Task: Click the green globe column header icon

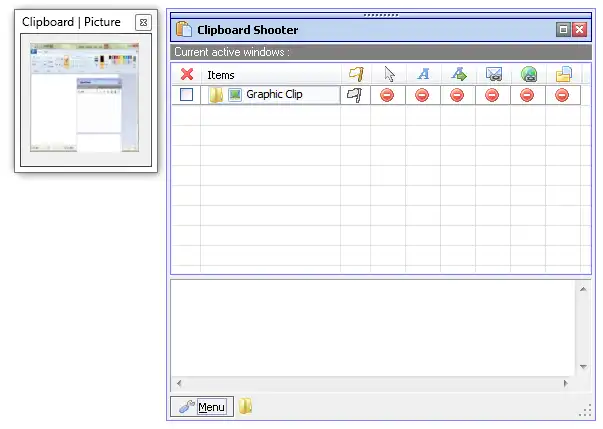Action: click(529, 74)
